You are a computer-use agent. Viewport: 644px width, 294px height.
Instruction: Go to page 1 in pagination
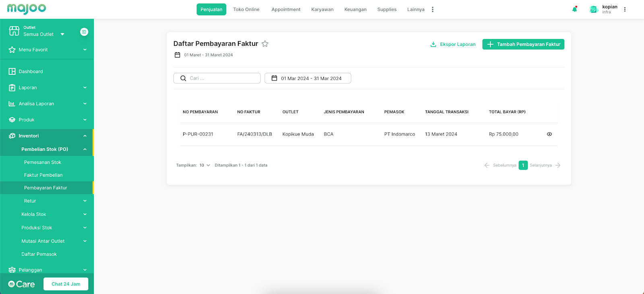click(523, 165)
